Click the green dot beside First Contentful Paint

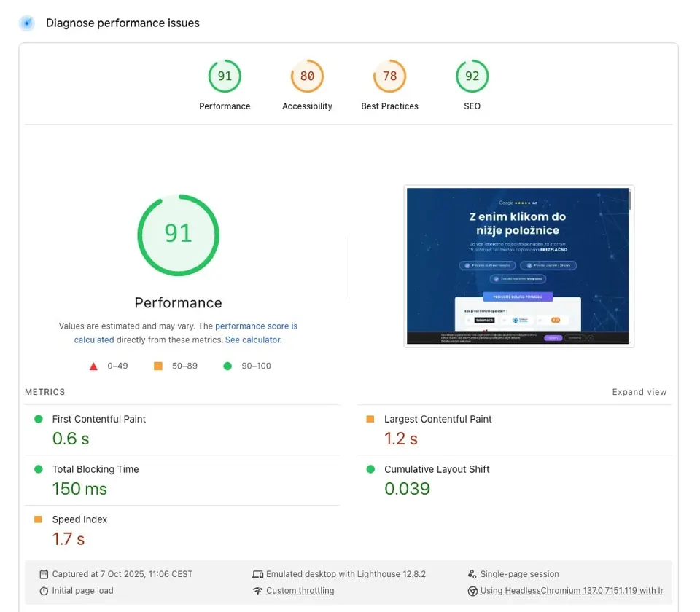click(39, 419)
